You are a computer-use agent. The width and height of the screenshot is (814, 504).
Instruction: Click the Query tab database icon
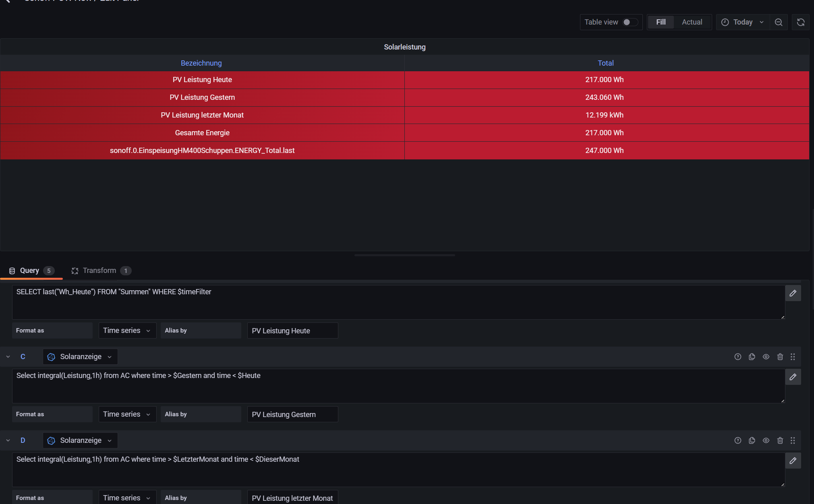click(x=12, y=271)
